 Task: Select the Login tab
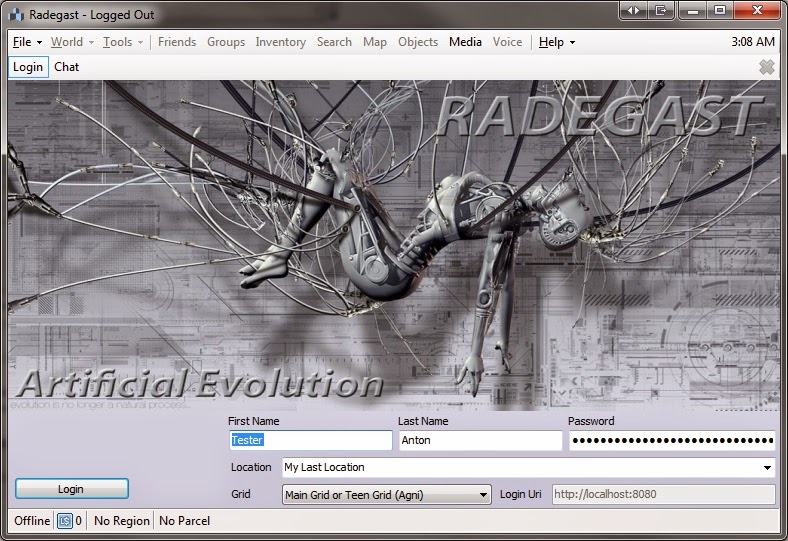coord(28,67)
